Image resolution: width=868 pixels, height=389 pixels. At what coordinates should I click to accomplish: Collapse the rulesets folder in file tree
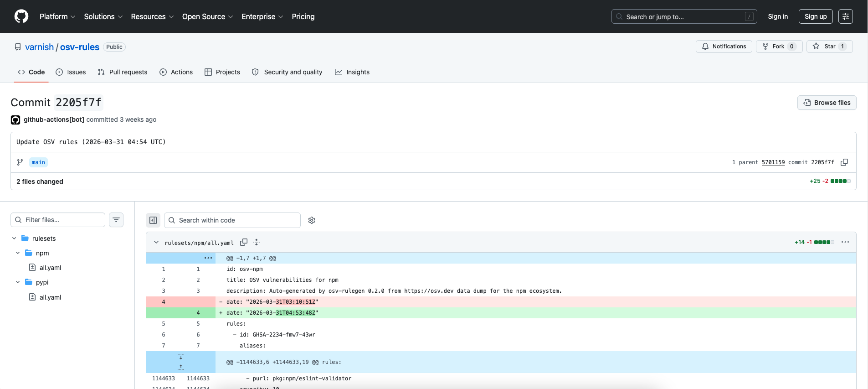[x=14, y=239]
